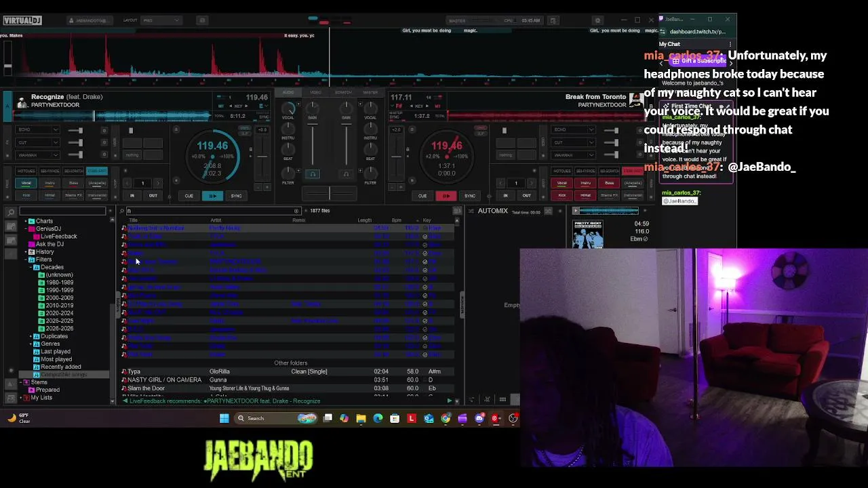868x488 pixels.
Task: Set loop IN on right deck
Action: click(x=505, y=196)
